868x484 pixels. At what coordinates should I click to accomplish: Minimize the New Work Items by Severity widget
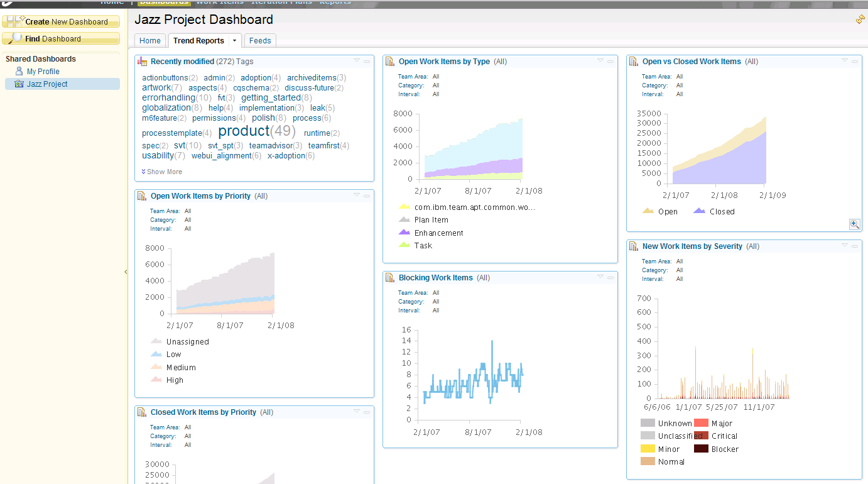click(855, 246)
